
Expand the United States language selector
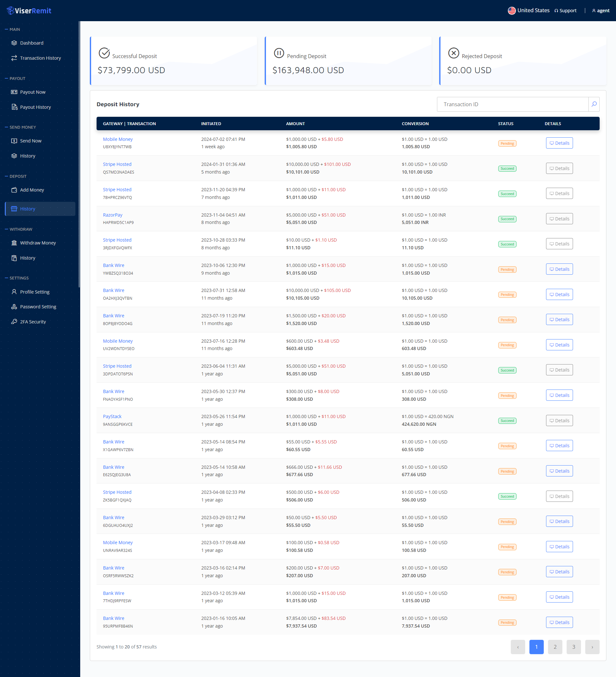click(528, 10)
